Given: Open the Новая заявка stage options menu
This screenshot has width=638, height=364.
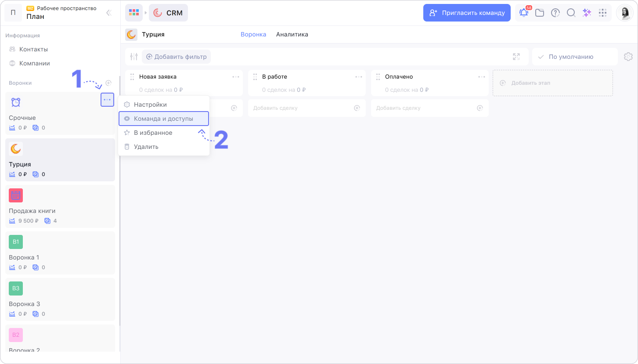Looking at the screenshot, I should click(x=236, y=77).
